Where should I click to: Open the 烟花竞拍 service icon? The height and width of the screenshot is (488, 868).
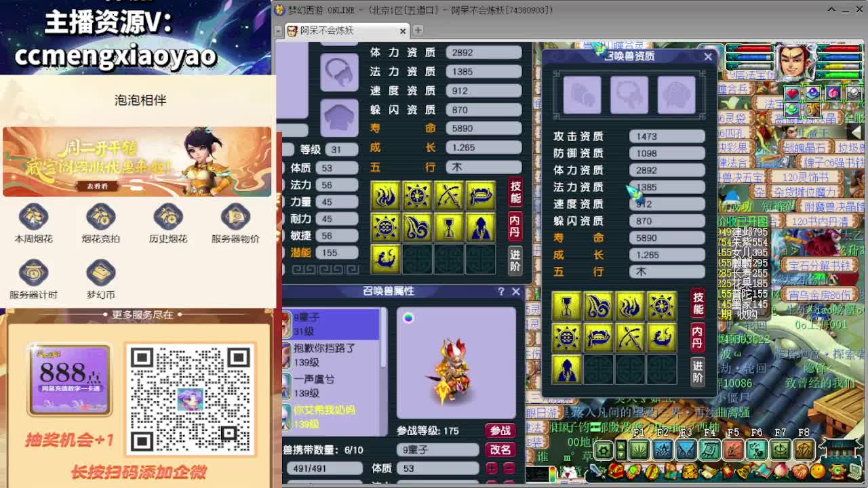pyautogui.click(x=100, y=217)
